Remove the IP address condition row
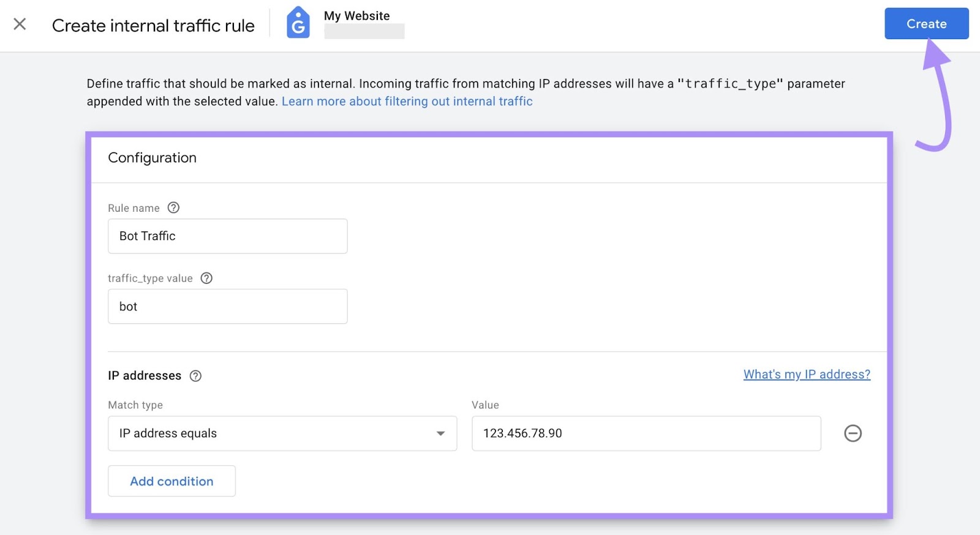 click(853, 433)
